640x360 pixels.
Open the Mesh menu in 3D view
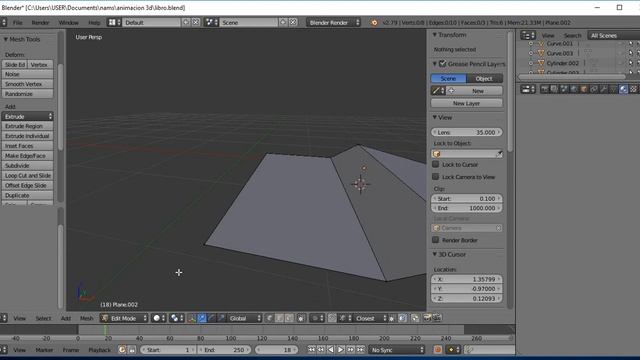click(x=87, y=318)
